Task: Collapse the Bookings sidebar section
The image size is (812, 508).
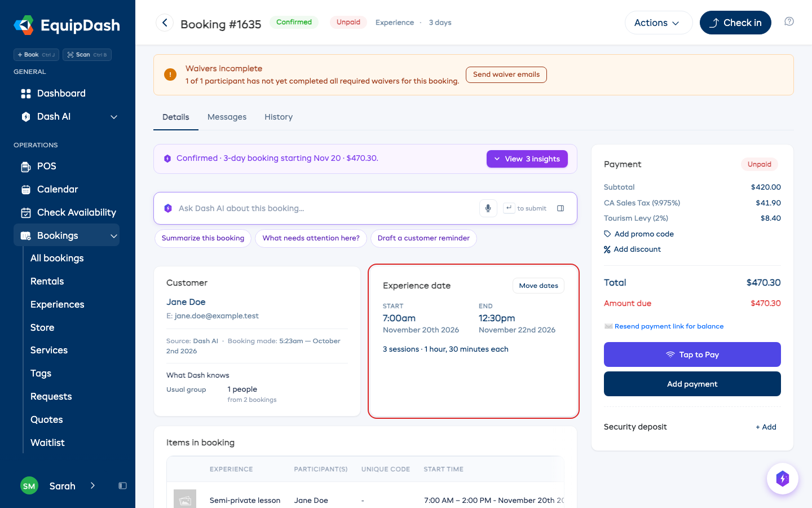Action: click(x=114, y=236)
